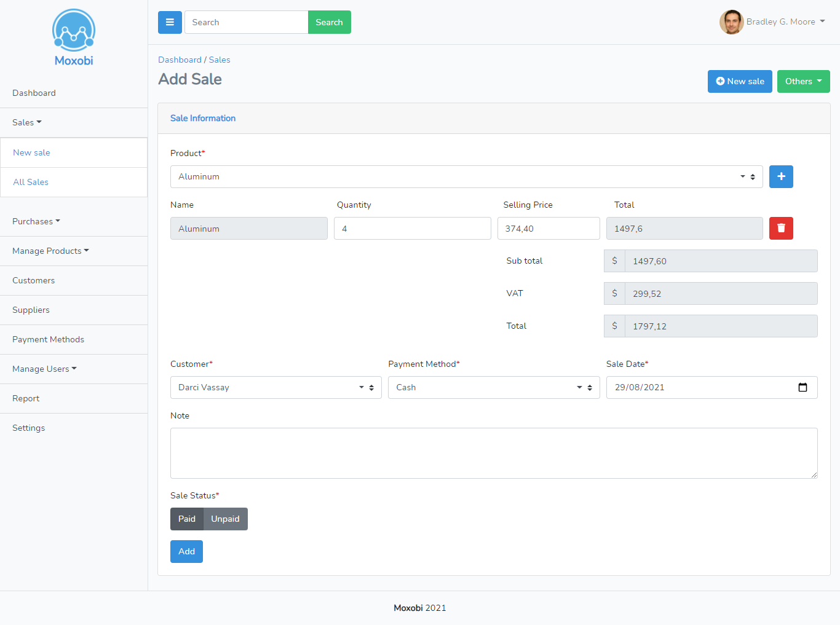Open All Sales in the sidebar
This screenshot has width=840, height=625.
click(31, 182)
